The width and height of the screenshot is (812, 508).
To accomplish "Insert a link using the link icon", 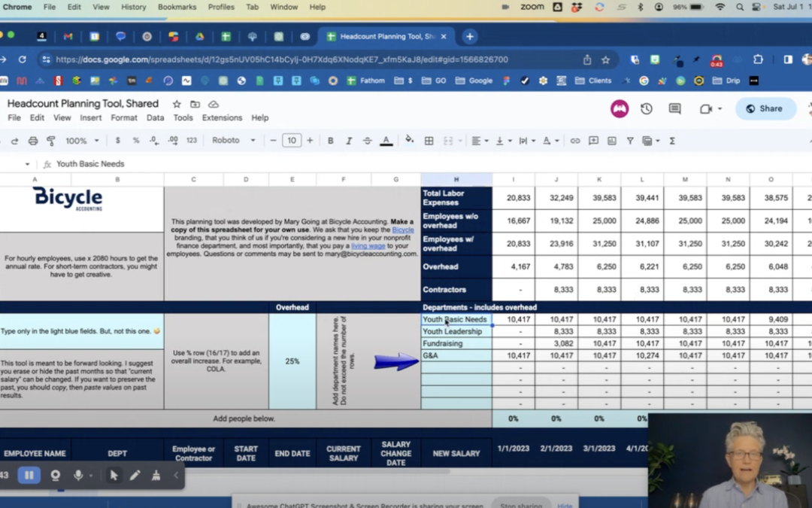I will click(x=575, y=141).
